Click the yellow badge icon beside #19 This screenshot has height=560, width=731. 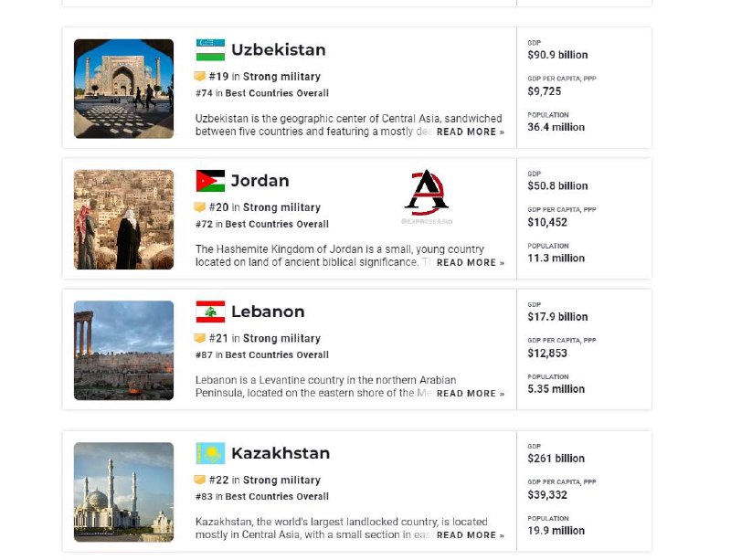[x=199, y=76]
